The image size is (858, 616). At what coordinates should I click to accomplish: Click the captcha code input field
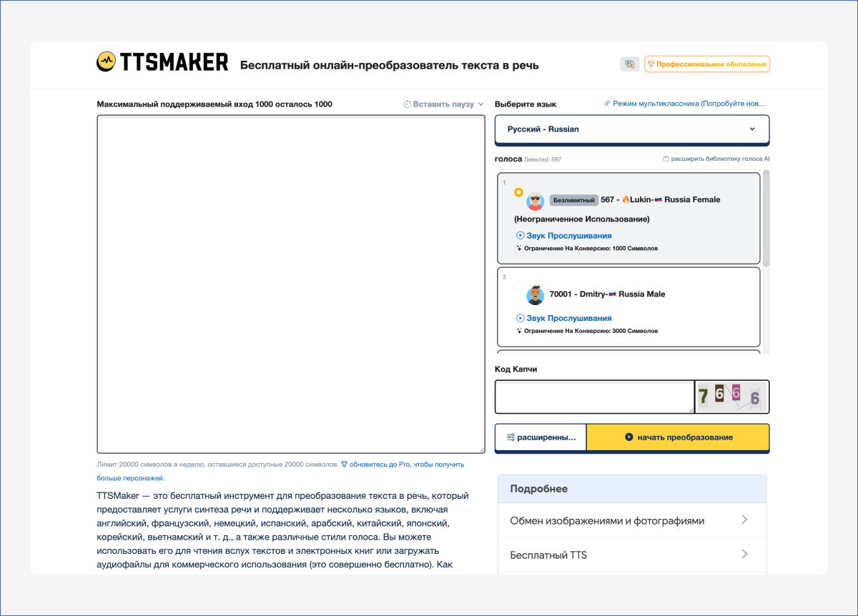[x=594, y=397]
